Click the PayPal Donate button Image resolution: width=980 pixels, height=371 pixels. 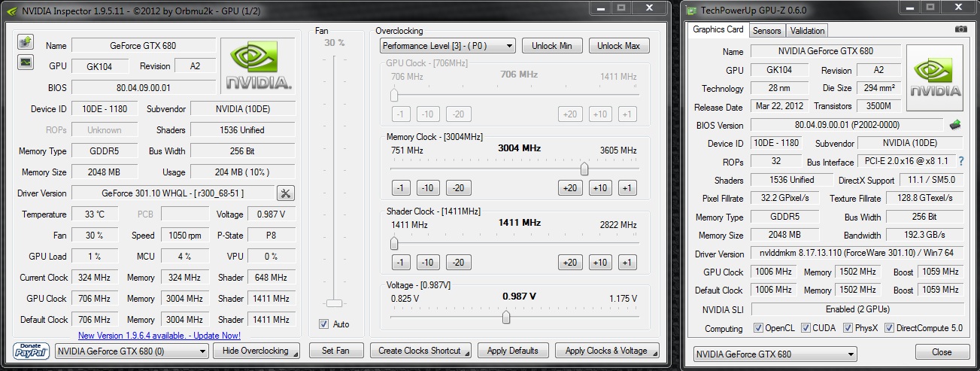32,351
